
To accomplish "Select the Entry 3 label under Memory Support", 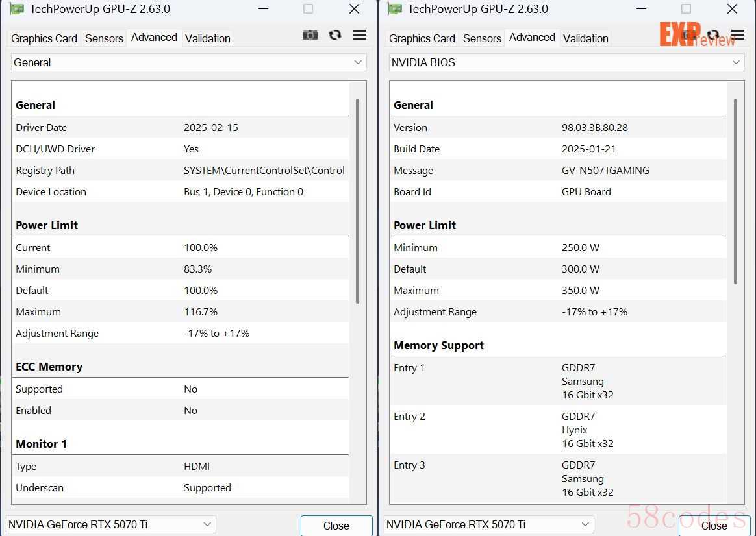I will tap(409, 465).
